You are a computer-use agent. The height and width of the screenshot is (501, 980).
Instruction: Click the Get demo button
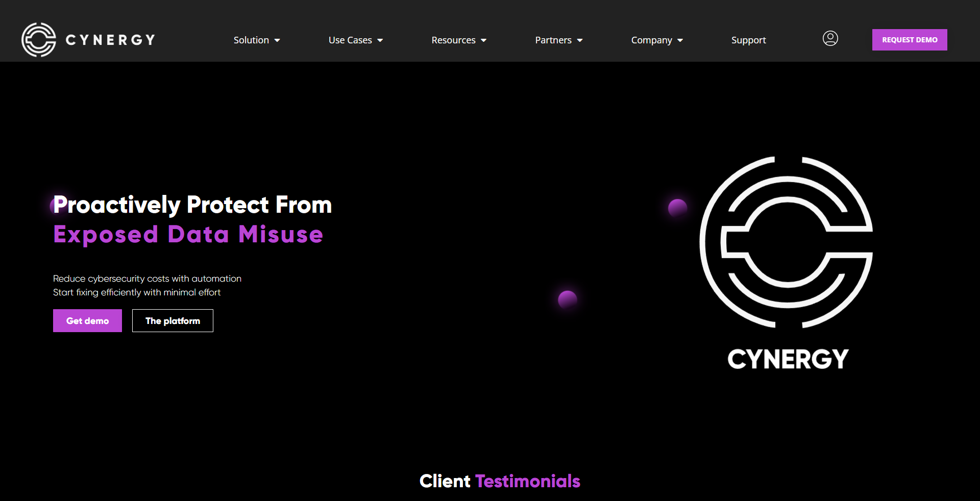coord(87,320)
